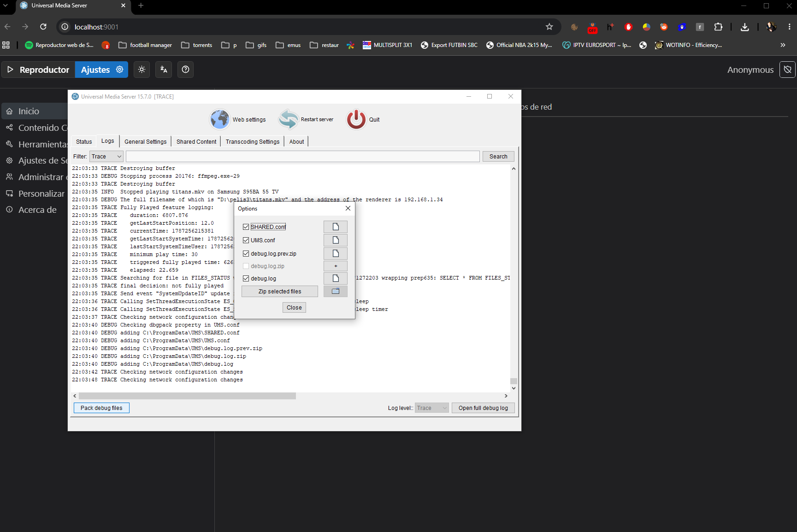Open debug.log.prev.zip with its document icon

click(x=336, y=253)
